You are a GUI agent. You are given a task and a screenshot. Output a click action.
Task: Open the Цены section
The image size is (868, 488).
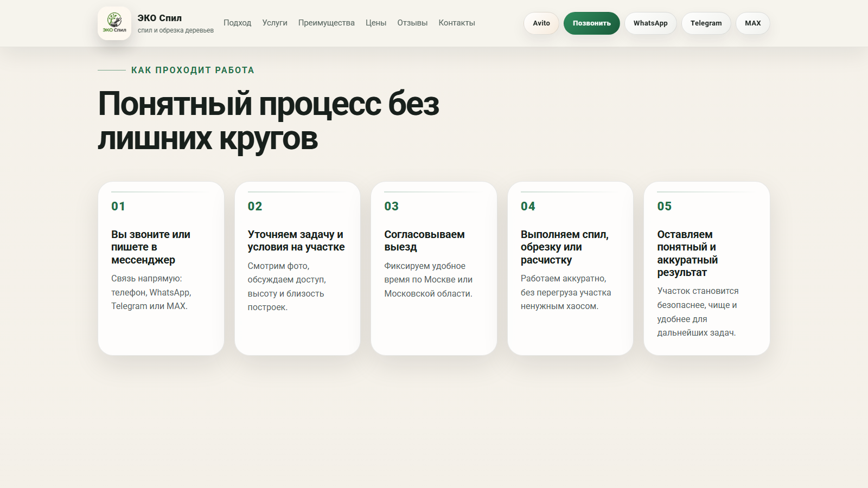[376, 23]
